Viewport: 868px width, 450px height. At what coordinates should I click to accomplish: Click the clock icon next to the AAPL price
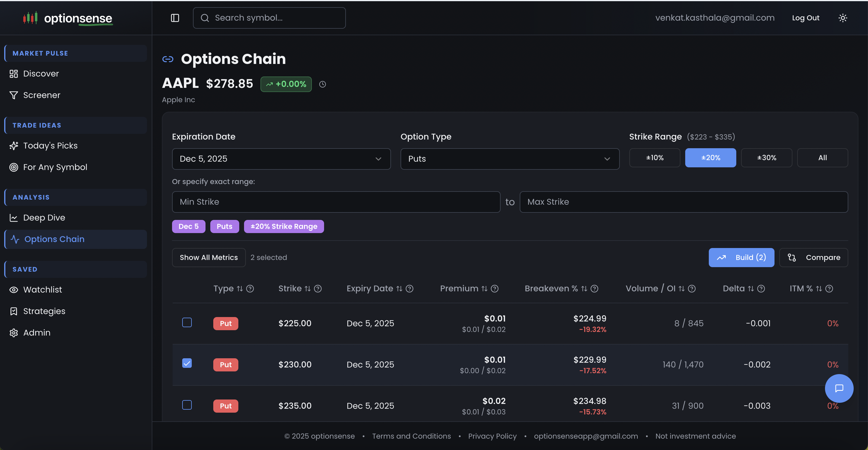(x=322, y=84)
